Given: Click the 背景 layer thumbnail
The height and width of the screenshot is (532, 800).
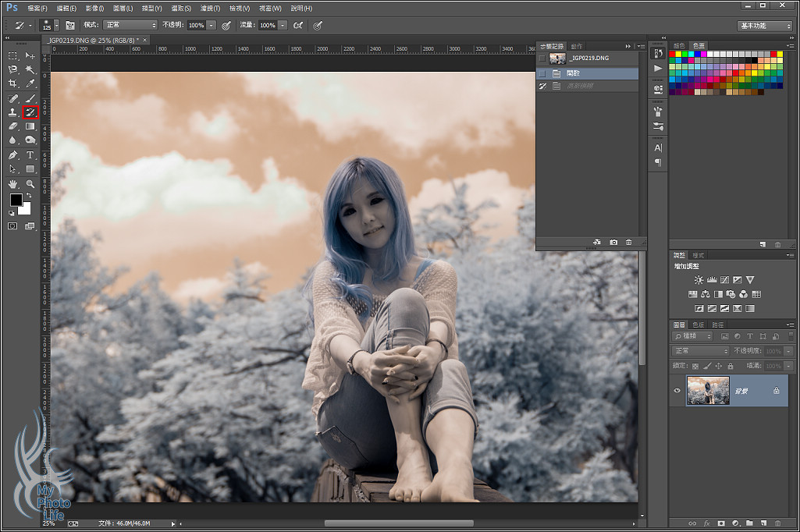Looking at the screenshot, I should 708,391.
